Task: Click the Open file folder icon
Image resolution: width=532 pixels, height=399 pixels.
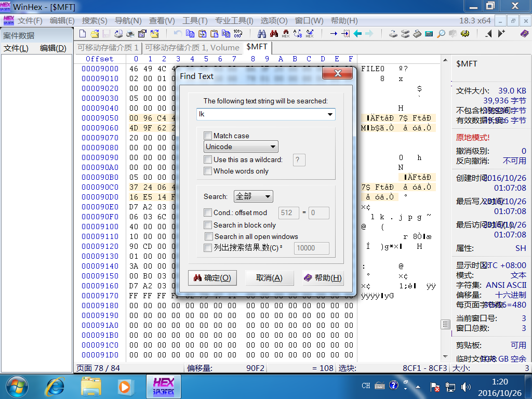Action: [x=95, y=34]
